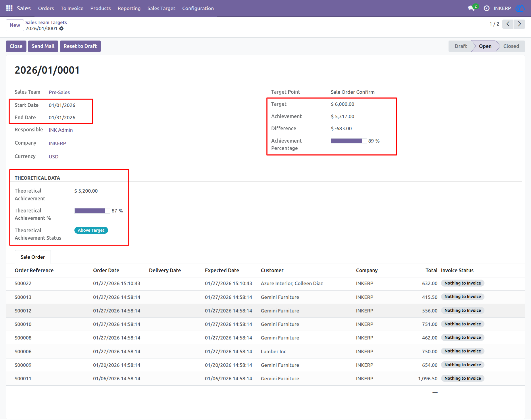
Task: Expand the Orders menu
Action: click(x=46, y=8)
